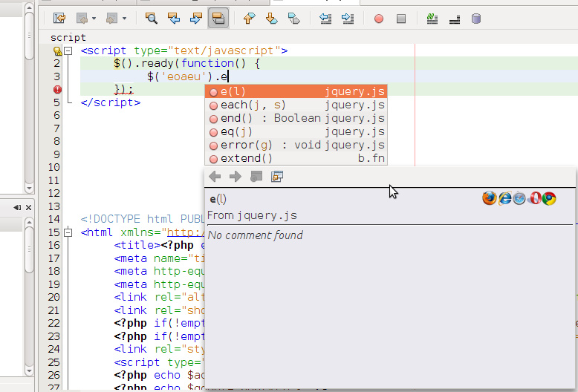Click the Chrome compatibility icon
Viewport: 578px width, 392px height.
click(549, 198)
